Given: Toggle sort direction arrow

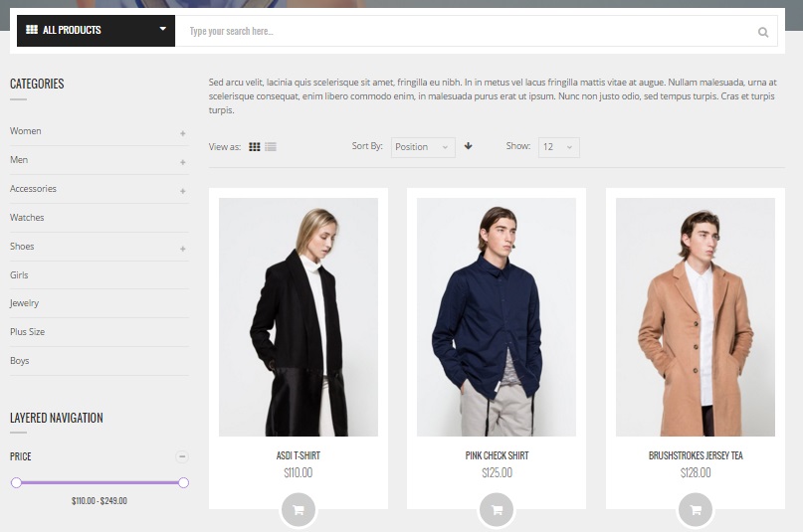Looking at the screenshot, I should (x=469, y=146).
